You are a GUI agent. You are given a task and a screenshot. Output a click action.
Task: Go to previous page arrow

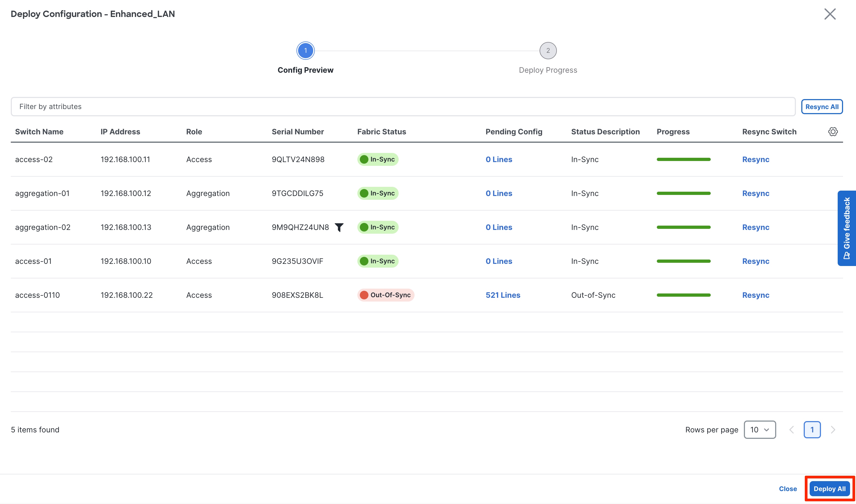point(791,430)
